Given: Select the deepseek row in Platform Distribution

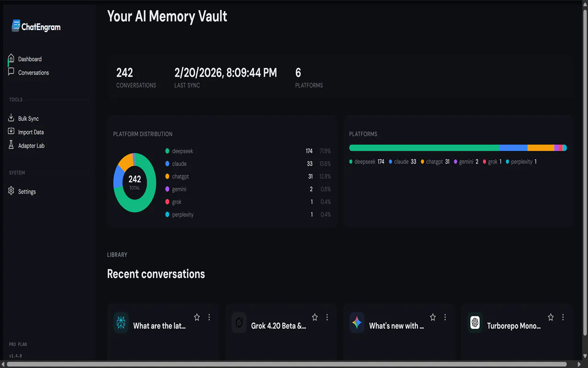Looking at the screenshot, I should (x=248, y=151).
